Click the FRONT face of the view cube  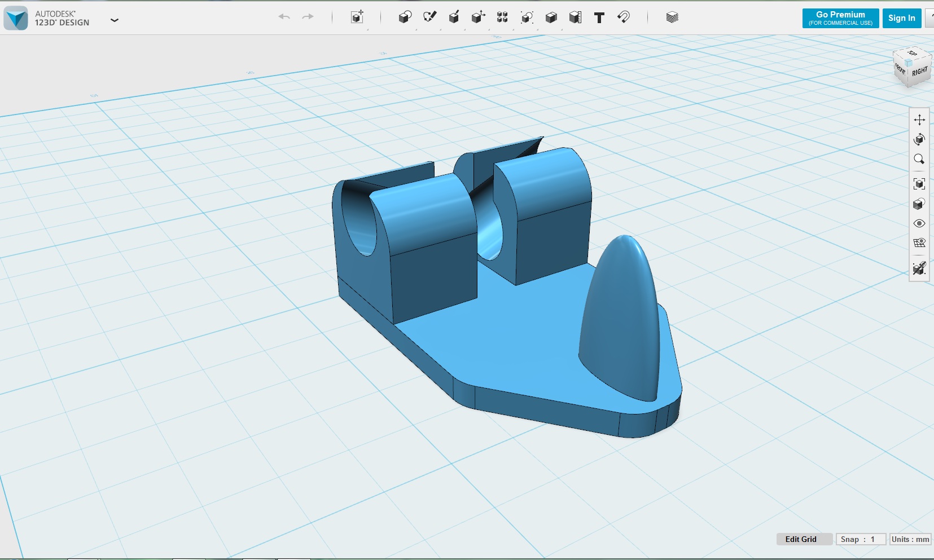[900, 69]
